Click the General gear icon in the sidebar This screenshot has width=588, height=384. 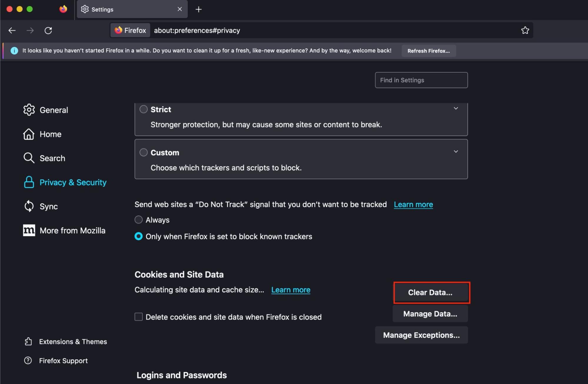click(x=29, y=110)
